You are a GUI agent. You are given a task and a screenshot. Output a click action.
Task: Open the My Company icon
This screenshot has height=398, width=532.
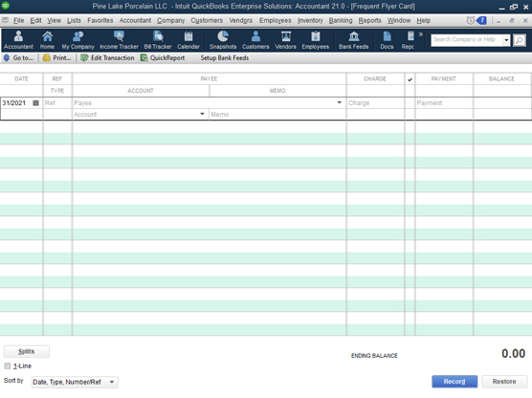tap(78, 40)
